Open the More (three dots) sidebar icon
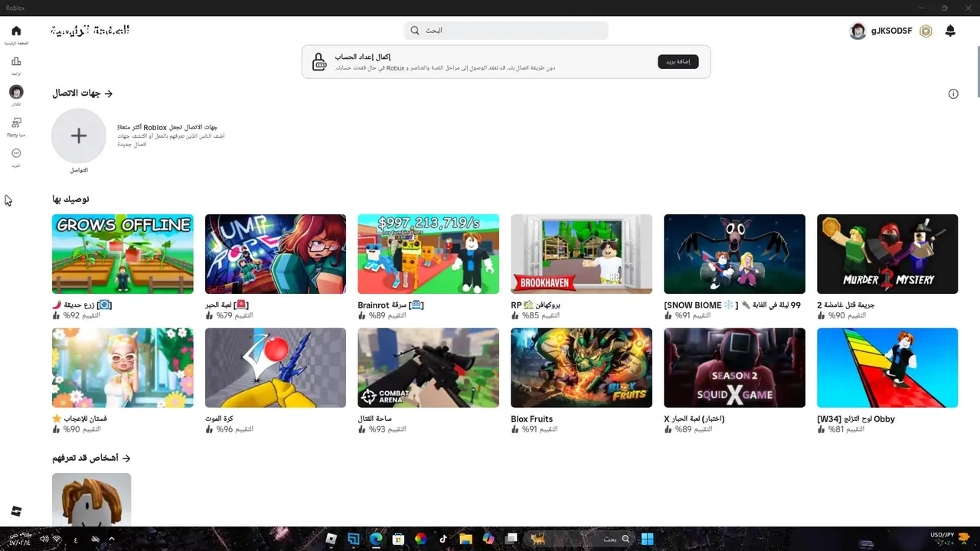The width and height of the screenshot is (980, 551). tap(16, 153)
